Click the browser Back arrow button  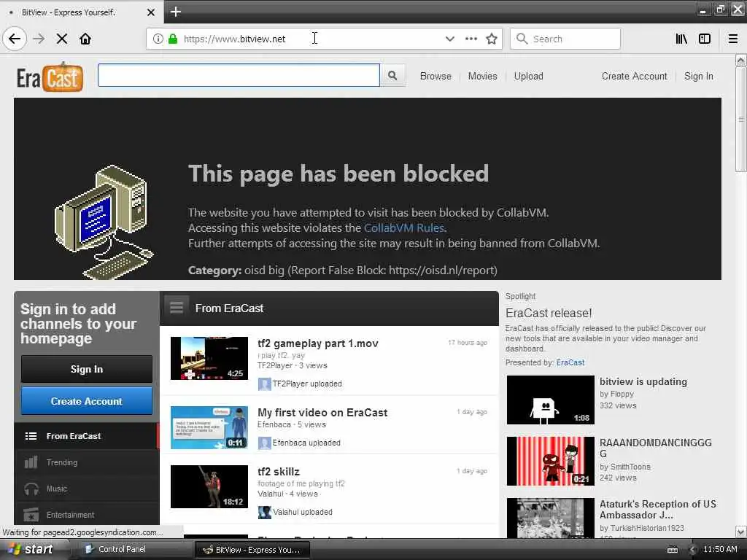[15, 39]
